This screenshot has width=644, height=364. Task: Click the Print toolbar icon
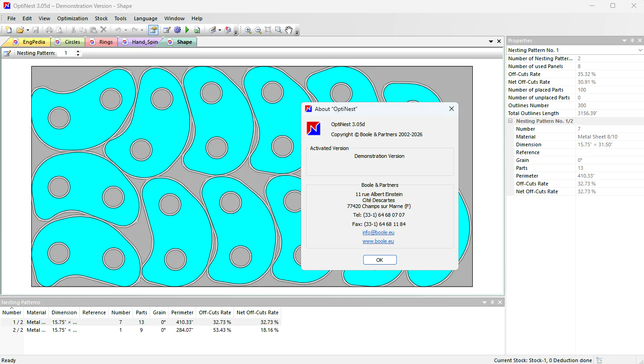click(x=49, y=30)
